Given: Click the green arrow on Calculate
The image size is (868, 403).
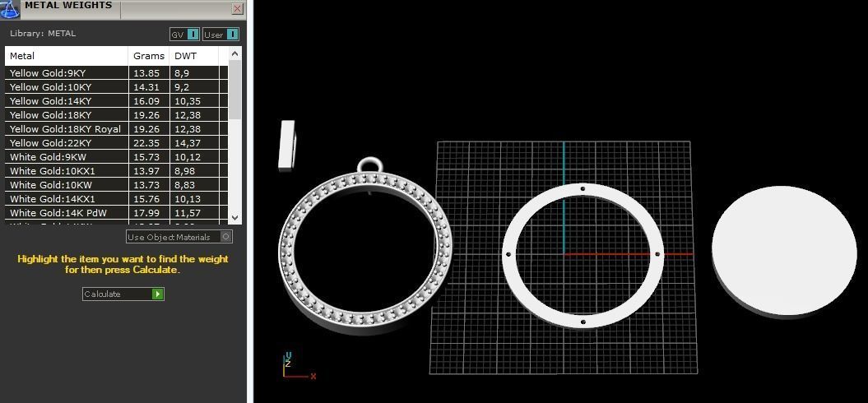Looking at the screenshot, I should pyautogui.click(x=158, y=294).
